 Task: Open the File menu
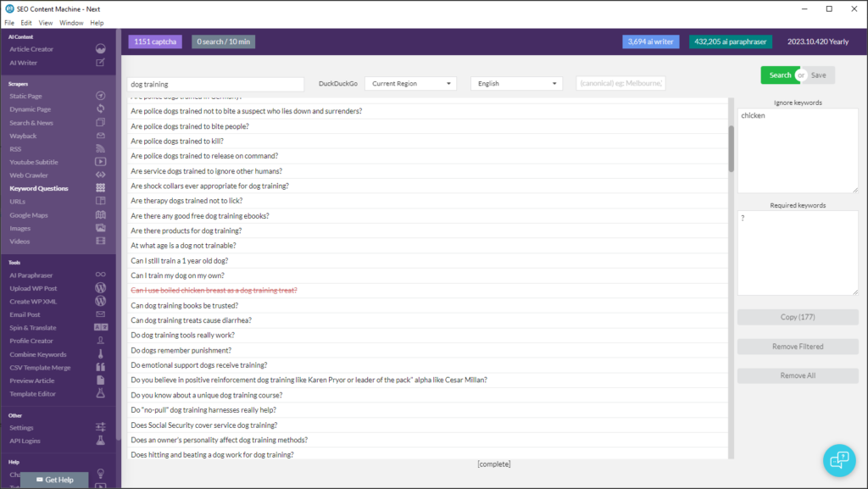(8, 22)
